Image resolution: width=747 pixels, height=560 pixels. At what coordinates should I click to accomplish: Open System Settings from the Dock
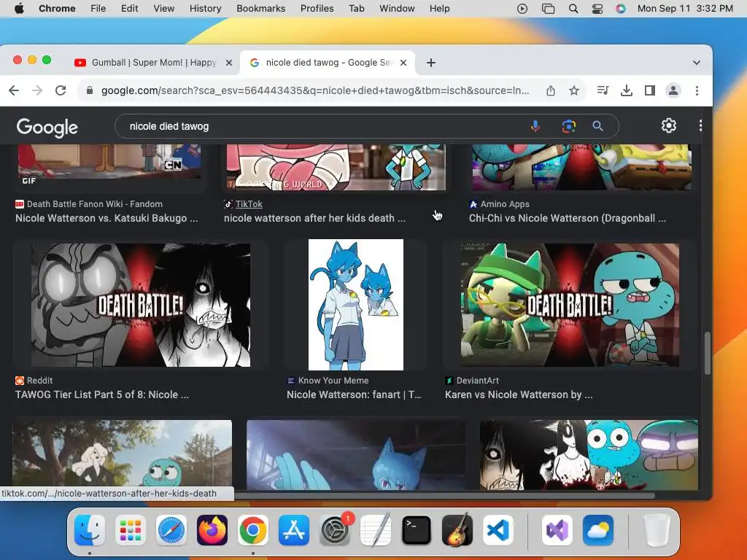tap(335, 530)
